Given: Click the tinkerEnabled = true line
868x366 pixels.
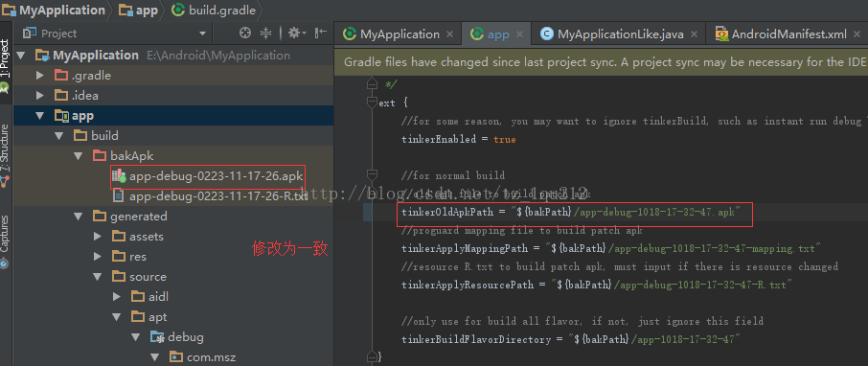Looking at the screenshot, I should 459,140.
